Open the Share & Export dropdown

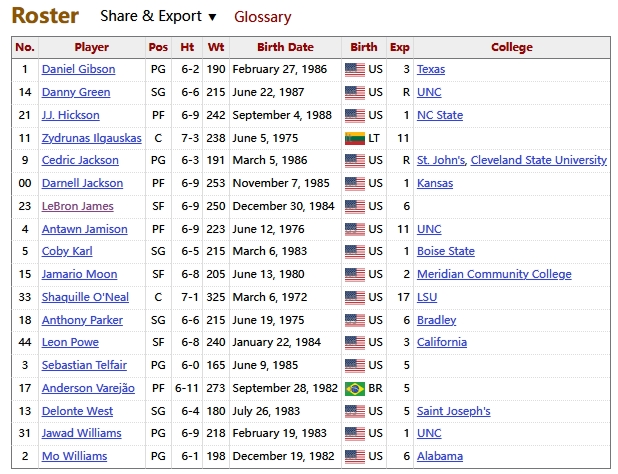(158, 17)
